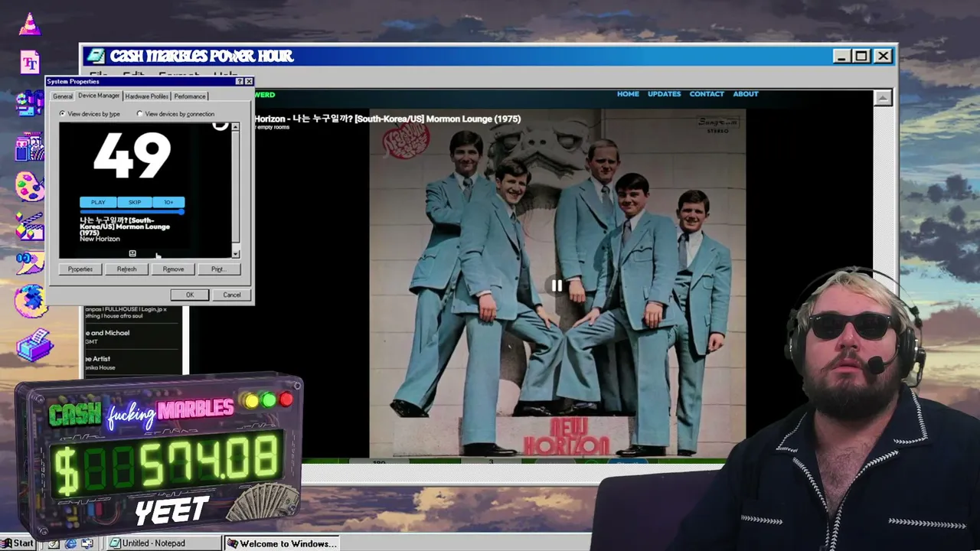980x551 pixels.
Task: Open the Performance tab
Action: point(190,96)
